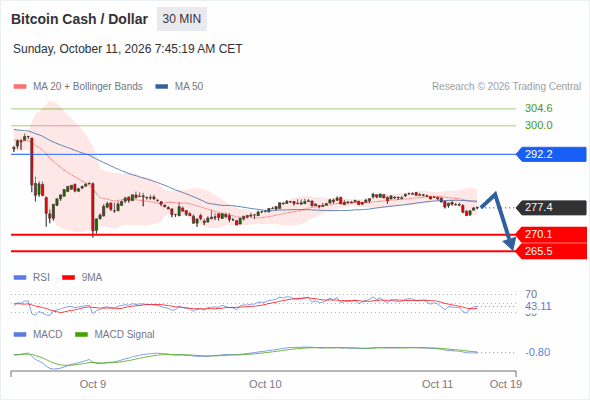Click Research © 2026 Trading Central credit
590x400 pixels.
point(506,87)
